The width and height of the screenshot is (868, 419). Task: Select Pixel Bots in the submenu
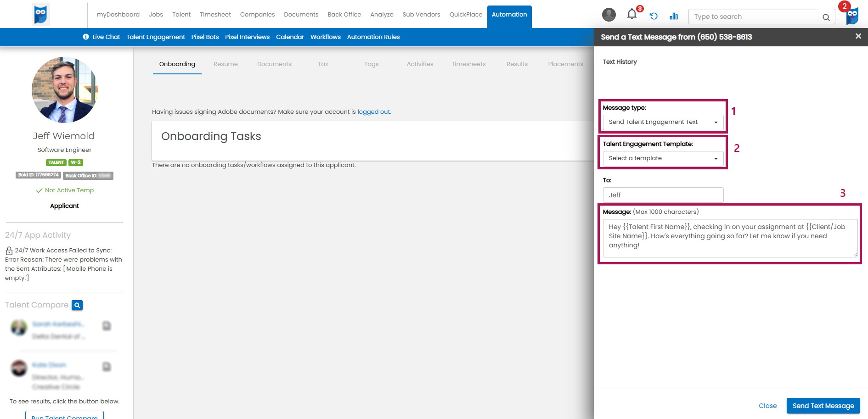(x=205, y=37)
